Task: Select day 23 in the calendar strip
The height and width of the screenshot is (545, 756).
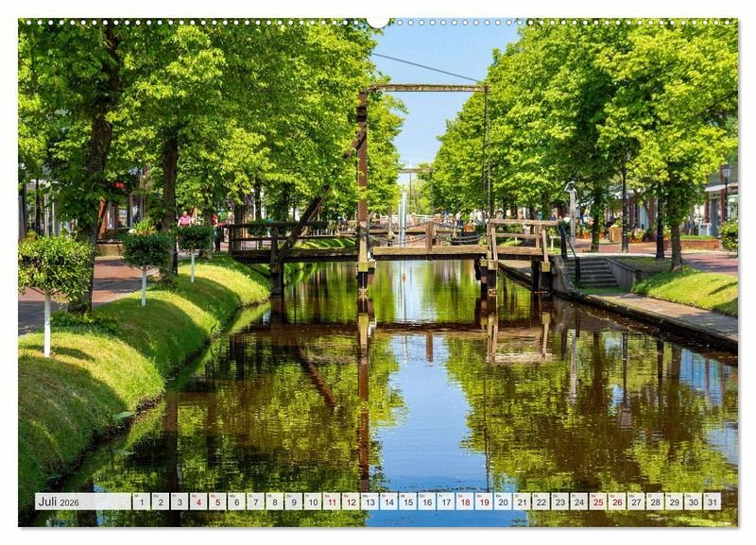Action: click(x=560, y=502)
